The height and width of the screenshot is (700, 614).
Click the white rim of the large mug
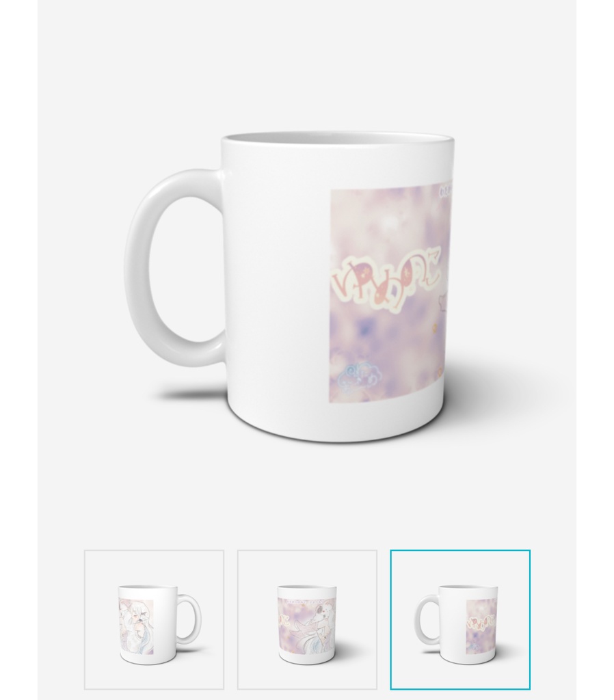[x=338, y=139]
